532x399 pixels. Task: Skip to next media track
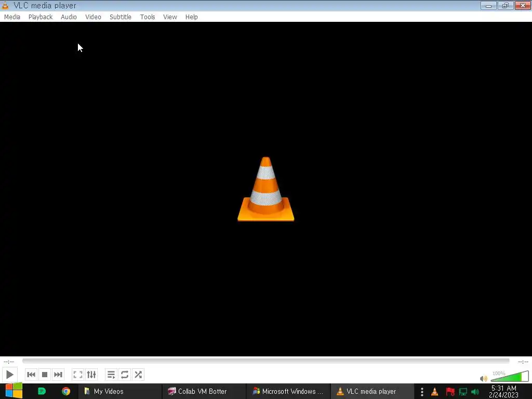click(58, 375)
